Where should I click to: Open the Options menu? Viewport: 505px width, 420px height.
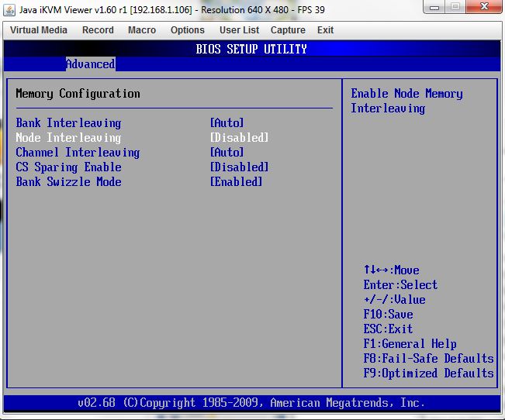[188, 30]
